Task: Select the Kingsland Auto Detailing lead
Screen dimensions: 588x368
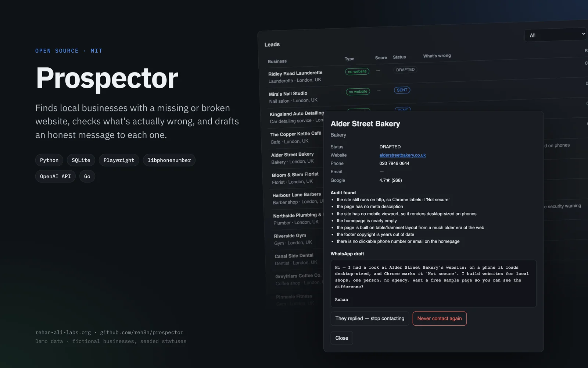Action: (296, 117)
